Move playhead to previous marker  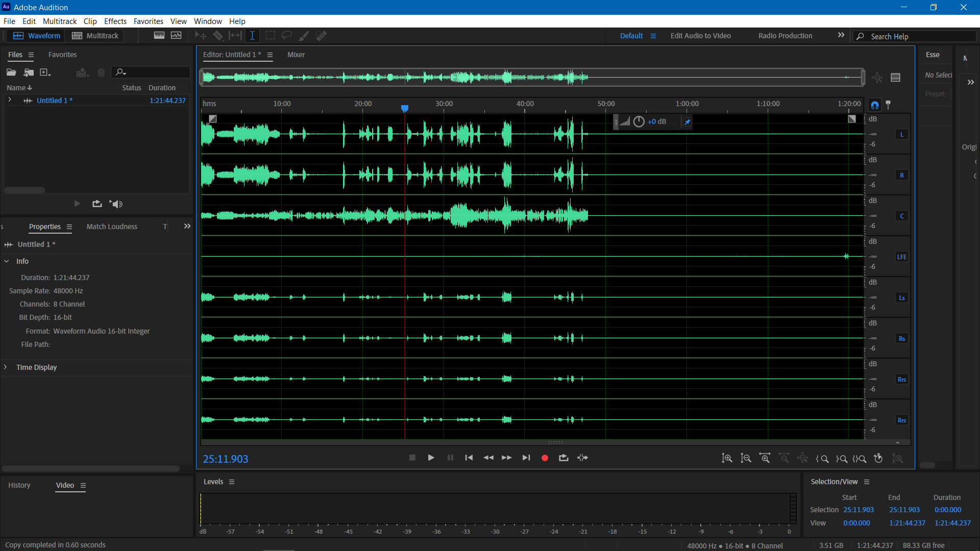pos(469,458)
